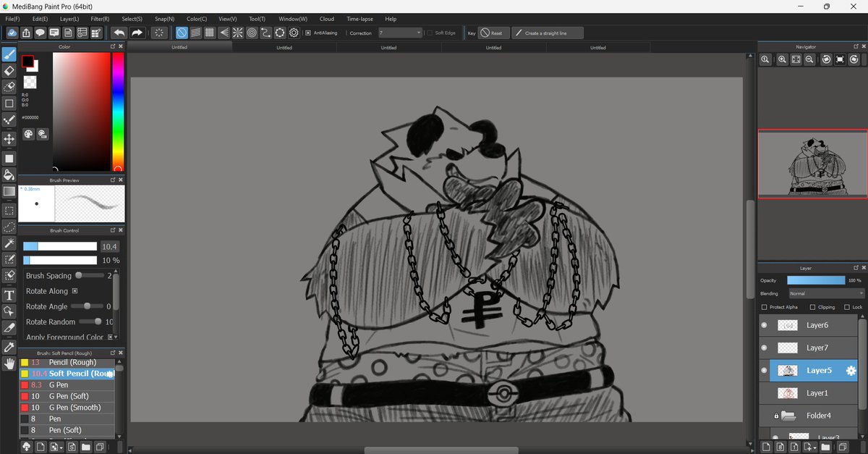This screenshot has height=454, width=868.
Task: Open the Correction value dropdown
Action: pos(399,33)
